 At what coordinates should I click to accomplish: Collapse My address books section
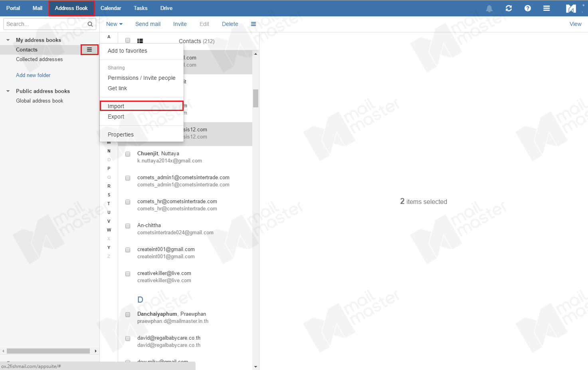8,40
